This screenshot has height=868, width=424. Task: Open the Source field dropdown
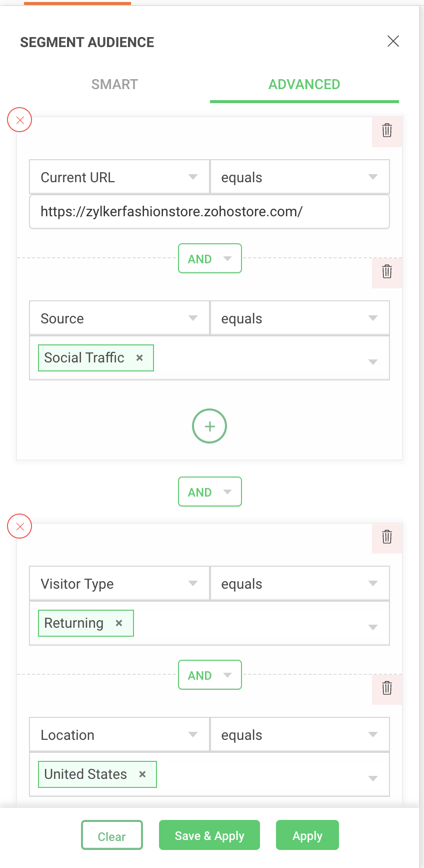tap(119, 318)
